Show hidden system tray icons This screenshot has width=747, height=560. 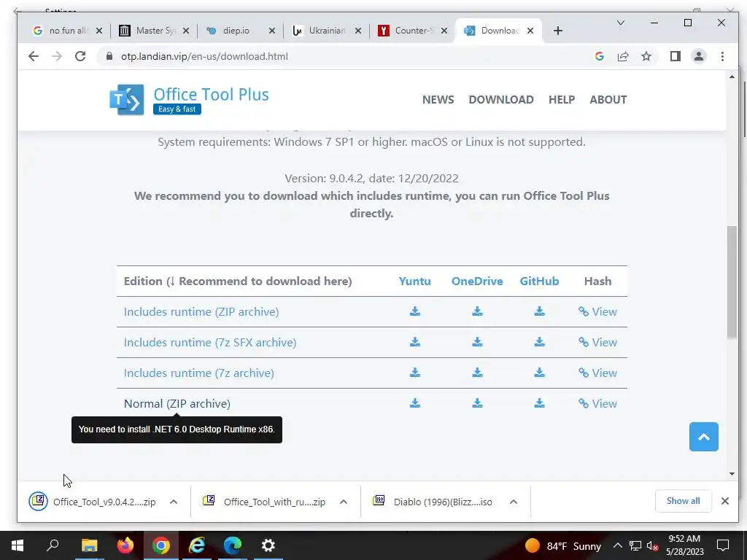(x=617, y=545)
